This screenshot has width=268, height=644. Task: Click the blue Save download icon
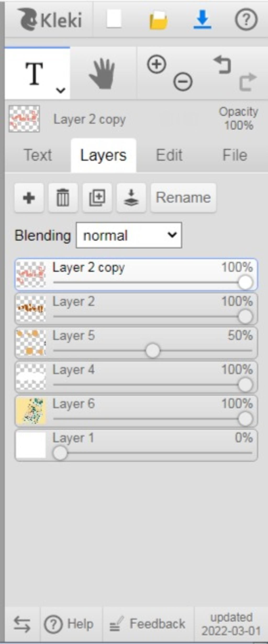point(202,19)
